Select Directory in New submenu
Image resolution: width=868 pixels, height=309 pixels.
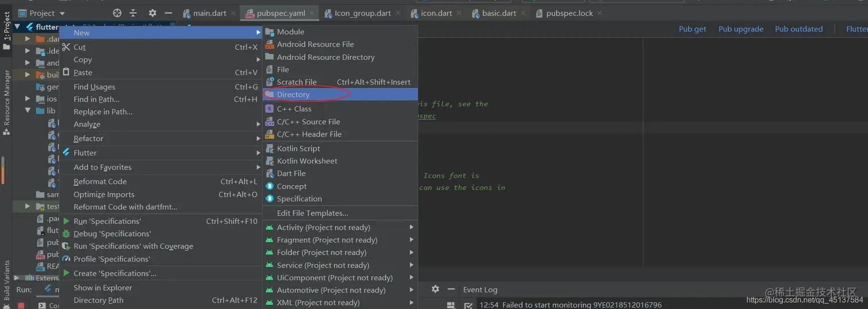pos(340,95)
